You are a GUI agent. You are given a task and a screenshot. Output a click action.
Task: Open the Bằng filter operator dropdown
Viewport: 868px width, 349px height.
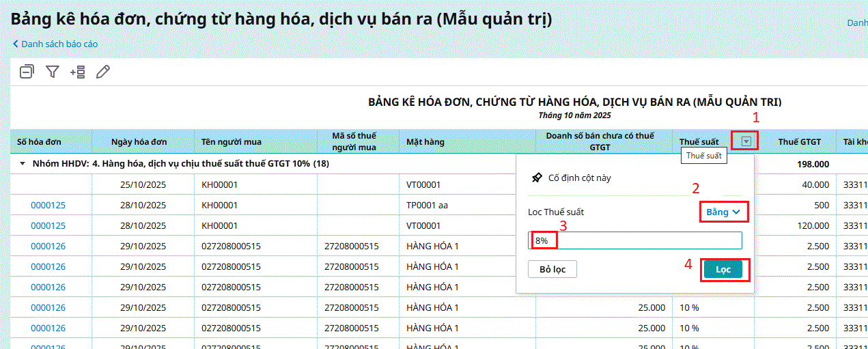tap(723, 212)
